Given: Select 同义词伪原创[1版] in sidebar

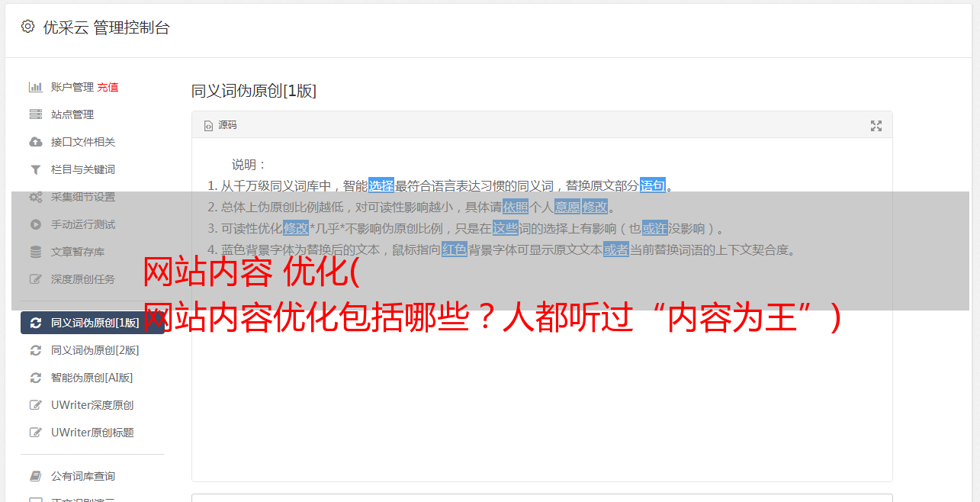Looking at the screenshot, I should point(92,323).
